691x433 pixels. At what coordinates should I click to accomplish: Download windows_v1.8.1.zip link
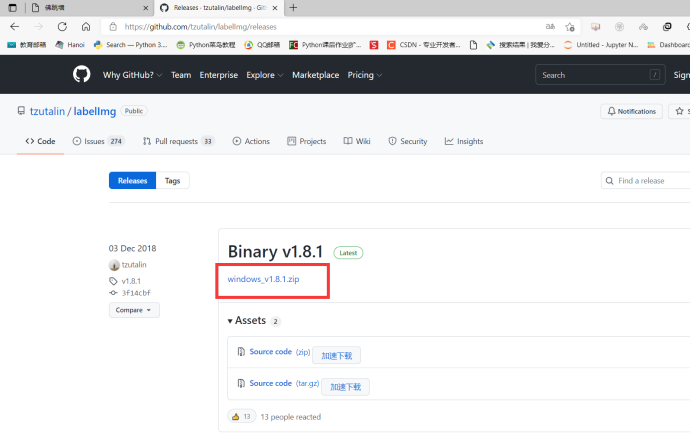[264, 279]
